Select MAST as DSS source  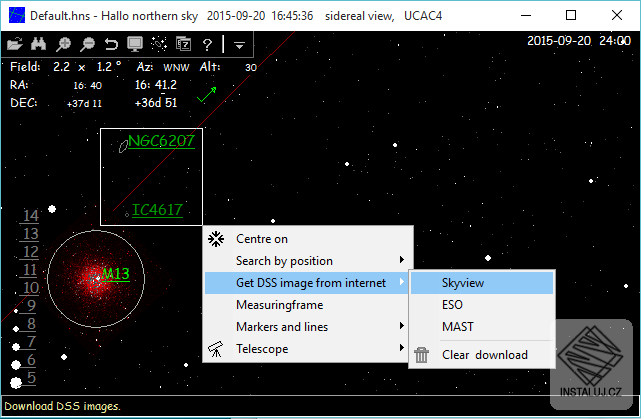click(482, 327)
